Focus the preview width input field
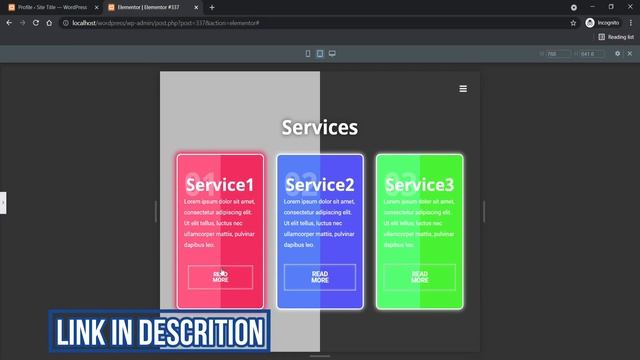Screen dimensions: 640x360 click(x=558, y=53)
